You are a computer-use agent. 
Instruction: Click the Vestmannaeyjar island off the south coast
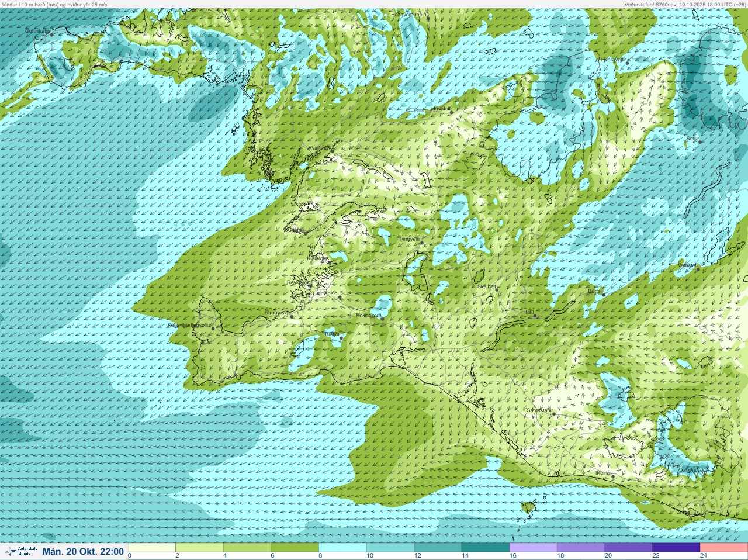(x=528, y=507)
